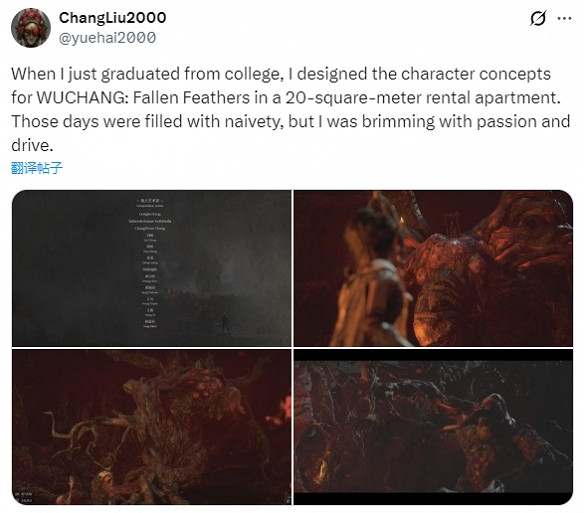
Task: Click the watermark text in root creature image corner
Action: click(22, 497)
